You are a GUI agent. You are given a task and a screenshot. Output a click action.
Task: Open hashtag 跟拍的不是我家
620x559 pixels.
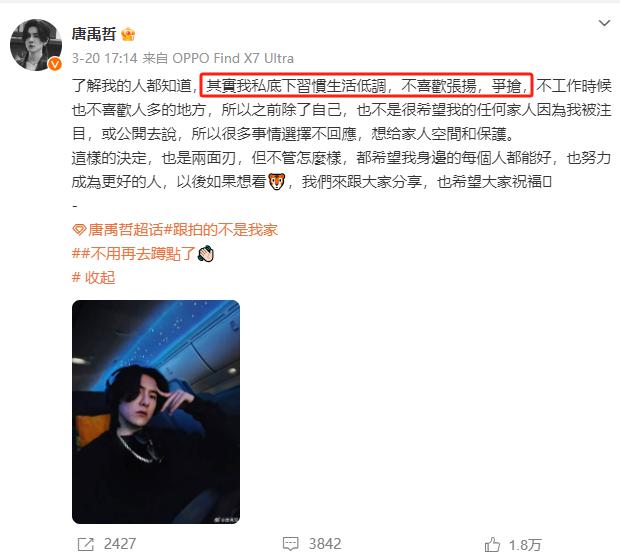pos(221,230)
